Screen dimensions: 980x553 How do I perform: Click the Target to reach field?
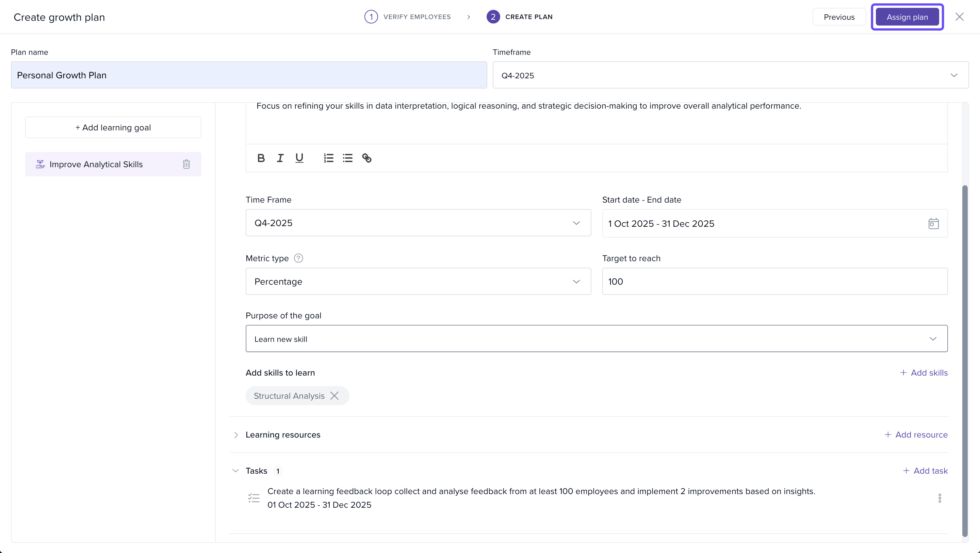click(x=774, y=281)
